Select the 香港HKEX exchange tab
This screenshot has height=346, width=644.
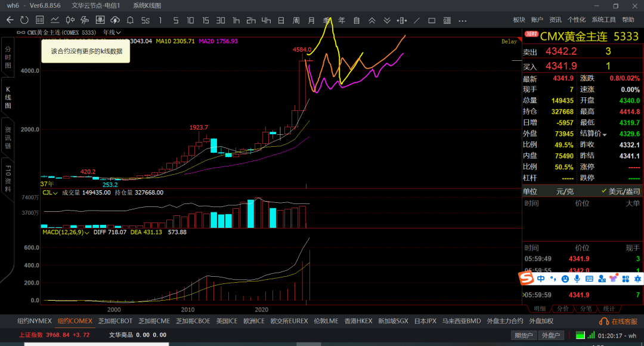[x=358, y=321]
